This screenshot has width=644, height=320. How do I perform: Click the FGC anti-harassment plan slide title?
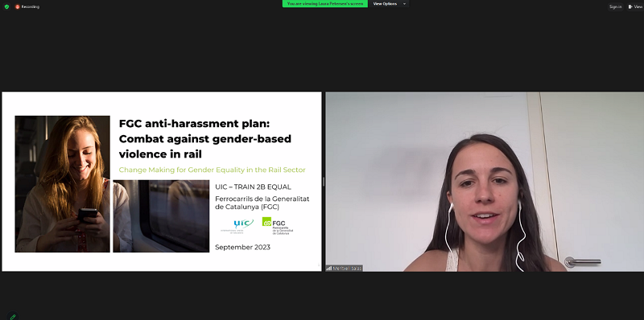pyautogui.click(x=205, y=138)
